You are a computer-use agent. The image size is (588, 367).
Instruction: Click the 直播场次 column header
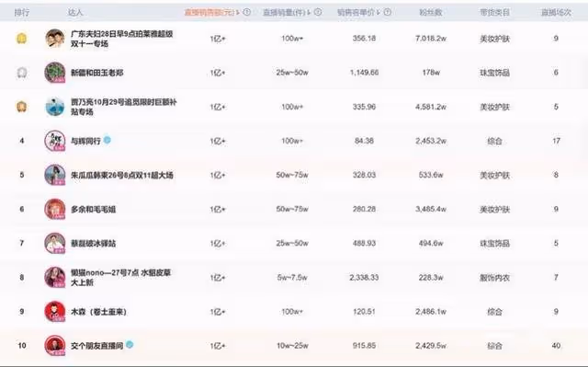[556, 12]
